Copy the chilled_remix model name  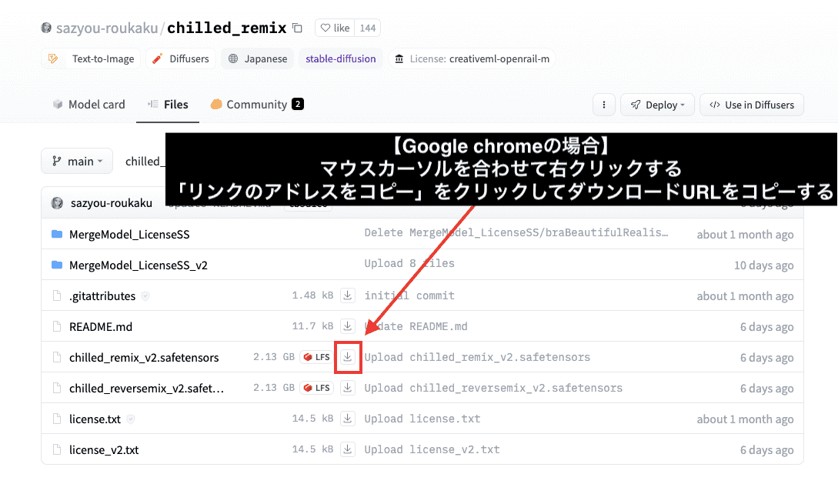297,27
